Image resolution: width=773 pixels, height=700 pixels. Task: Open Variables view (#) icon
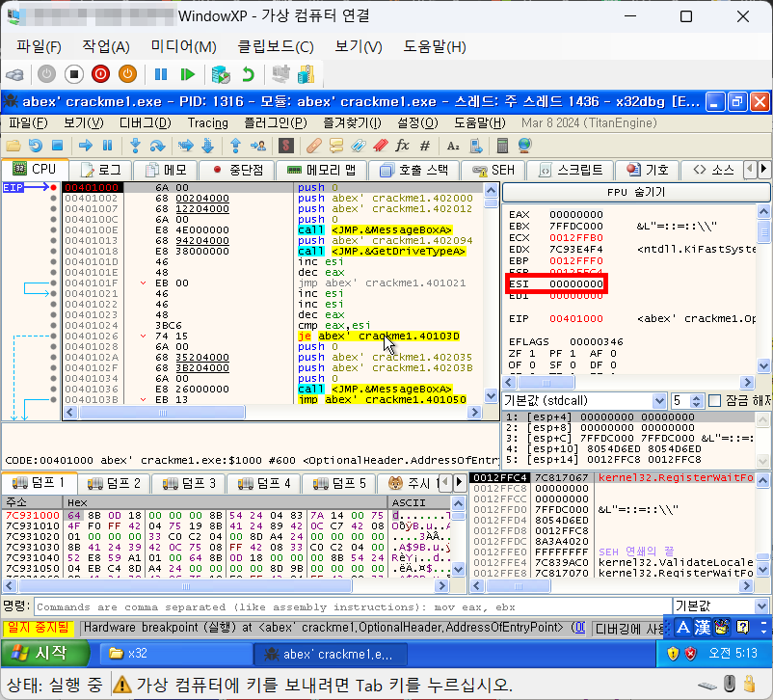coord(425,146)
